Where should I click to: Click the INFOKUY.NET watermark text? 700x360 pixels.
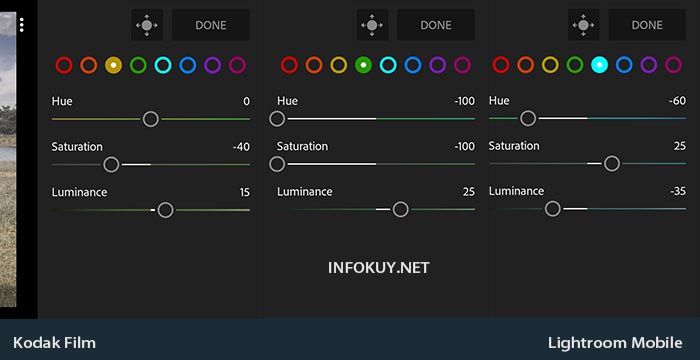pyautogui.click(x=379, y=268)
